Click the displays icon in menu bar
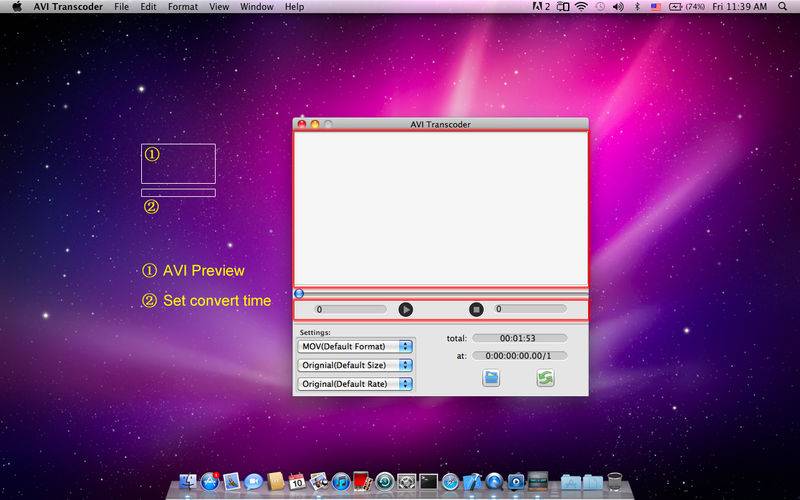800x500 pixels. tap(563, 7)
